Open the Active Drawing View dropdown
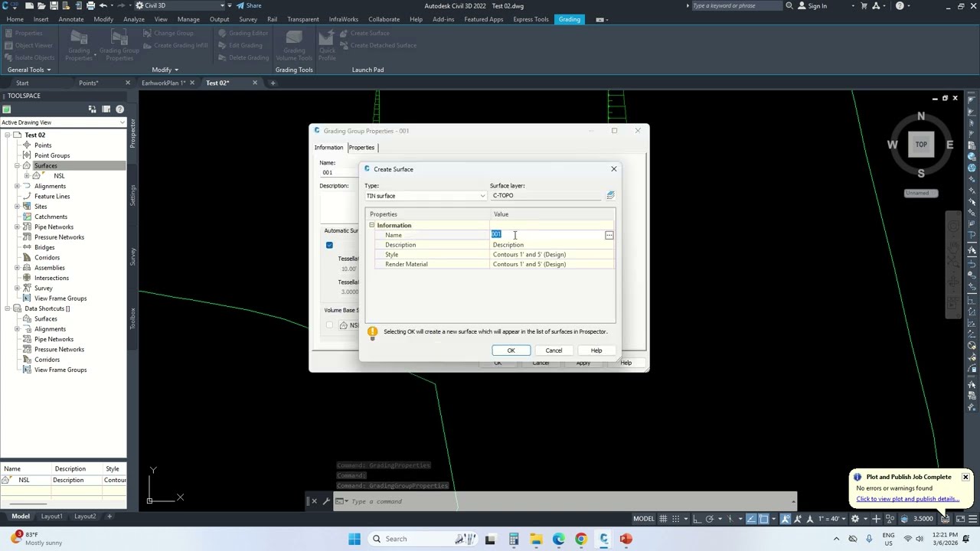This screenshot has height=551, width=980. point(63,122)
